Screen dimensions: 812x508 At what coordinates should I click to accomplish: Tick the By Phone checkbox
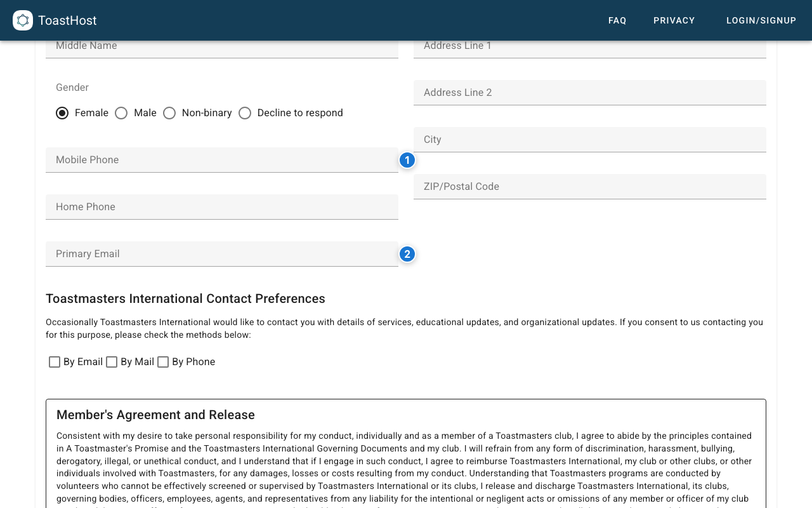163,362
